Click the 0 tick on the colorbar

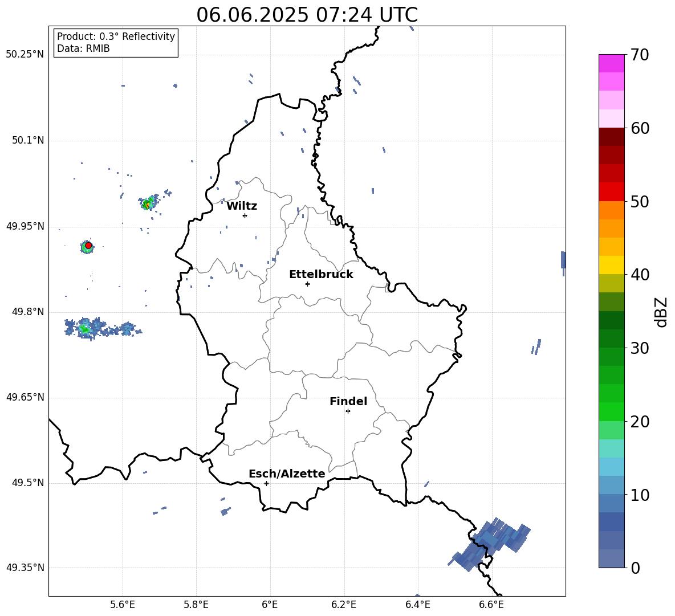[635, 568]
